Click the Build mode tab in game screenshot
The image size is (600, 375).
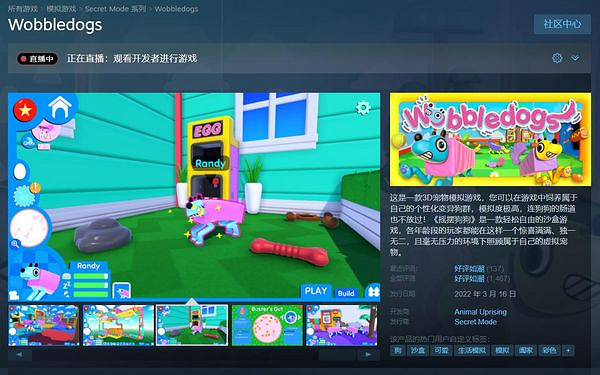tap(346, 293)
